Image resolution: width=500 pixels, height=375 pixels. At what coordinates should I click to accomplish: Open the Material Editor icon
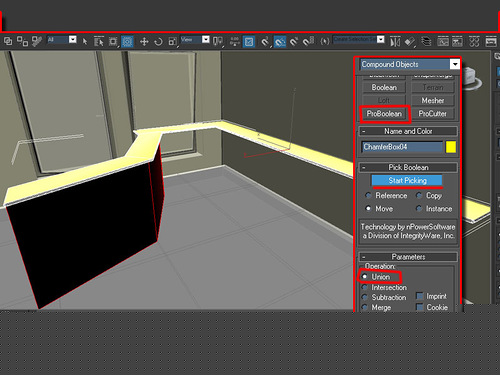pos(474,41)
